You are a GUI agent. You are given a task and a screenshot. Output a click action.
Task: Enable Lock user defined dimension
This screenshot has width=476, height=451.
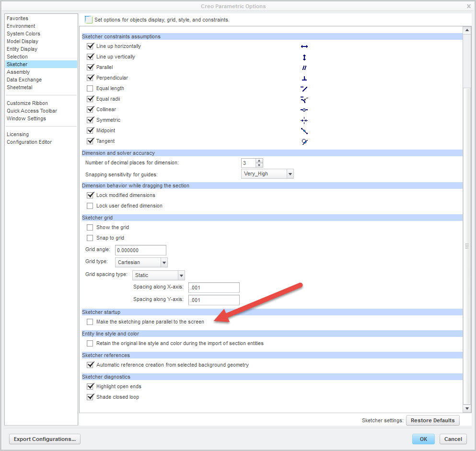click(90, 206)
